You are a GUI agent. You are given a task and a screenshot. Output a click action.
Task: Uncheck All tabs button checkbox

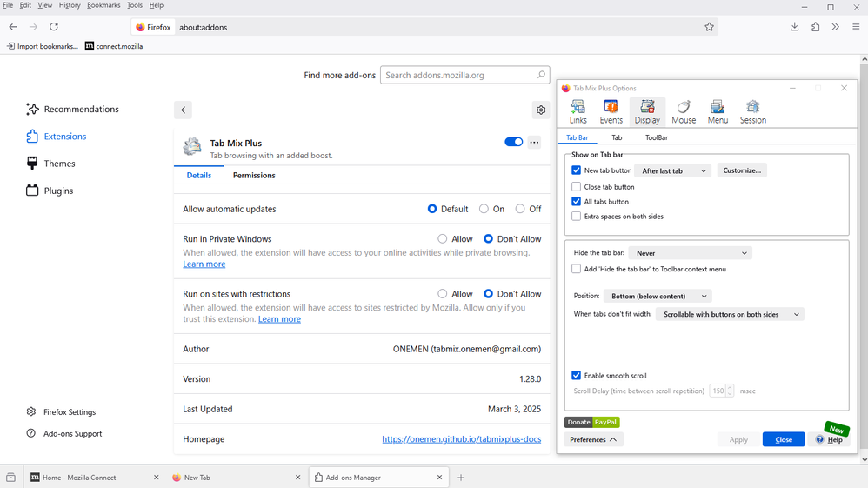pos(577,202)
